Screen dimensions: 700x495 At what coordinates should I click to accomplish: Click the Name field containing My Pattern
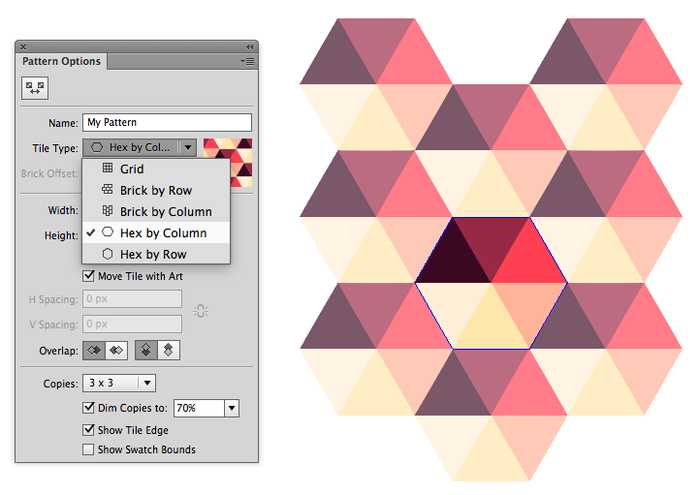click(166, 123)
